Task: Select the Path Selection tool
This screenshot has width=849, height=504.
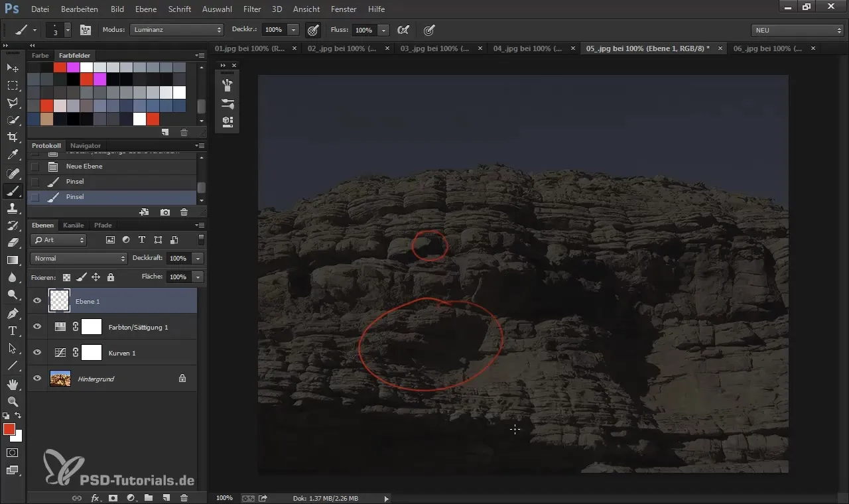Action: pyautogui.click(x=13, y=347)
